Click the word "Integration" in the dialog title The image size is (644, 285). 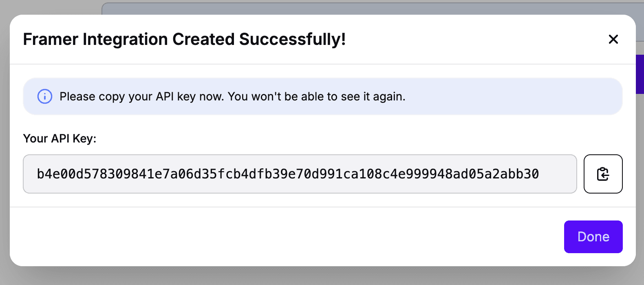pyautogui.click(x=125, y=40)
